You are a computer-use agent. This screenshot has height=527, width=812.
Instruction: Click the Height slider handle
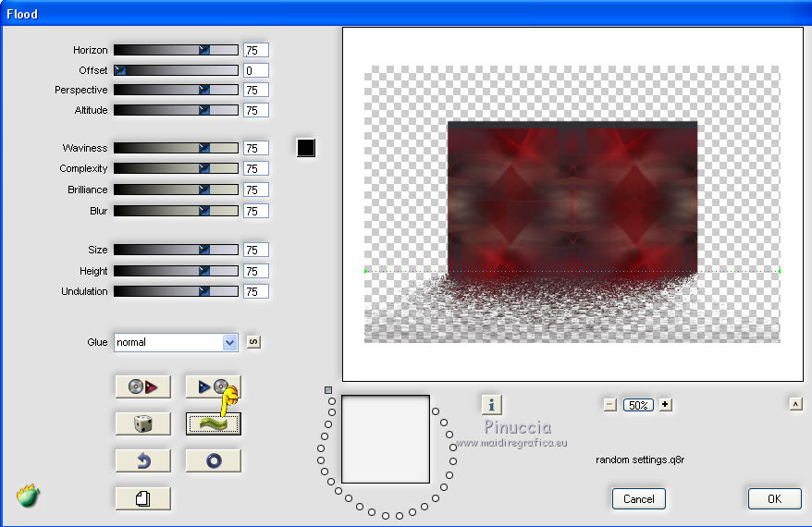coord(204,271)
